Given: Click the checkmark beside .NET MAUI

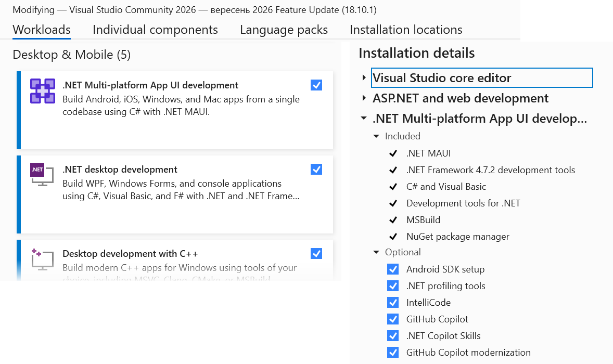Looking at the screenshot, I should pos(393,153).
